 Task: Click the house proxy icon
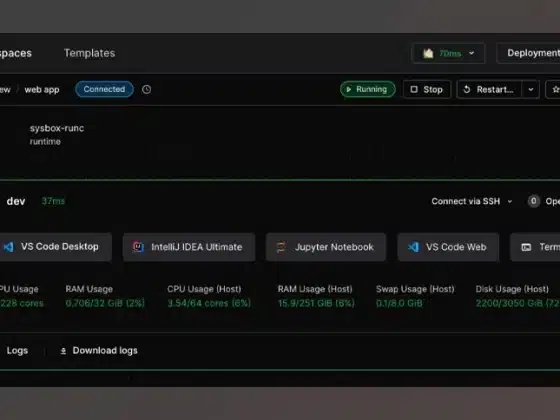click(428, 53)
